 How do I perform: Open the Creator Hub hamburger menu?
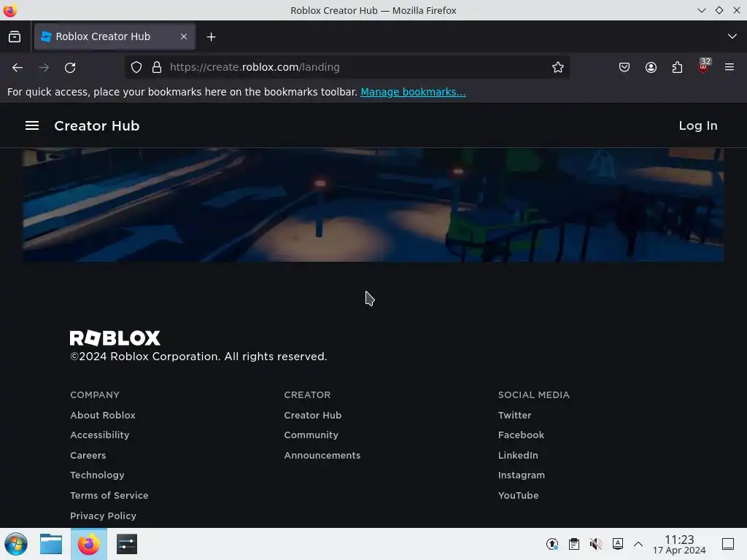pyautogui.click(x=32, y=125)
